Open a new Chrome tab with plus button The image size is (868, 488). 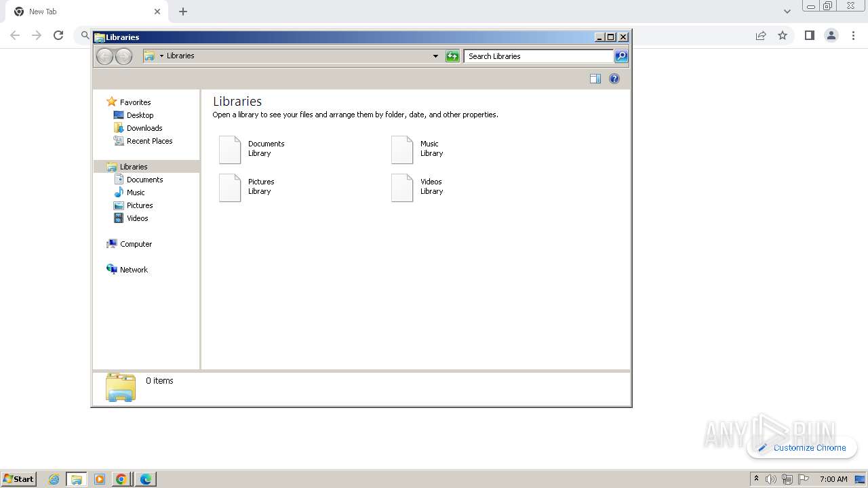(183, 12)
